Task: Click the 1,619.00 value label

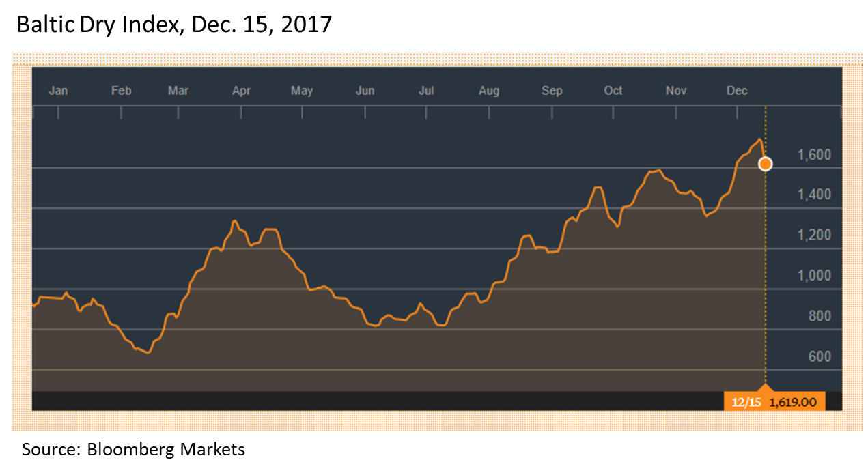Action: (x=793, y=401)
